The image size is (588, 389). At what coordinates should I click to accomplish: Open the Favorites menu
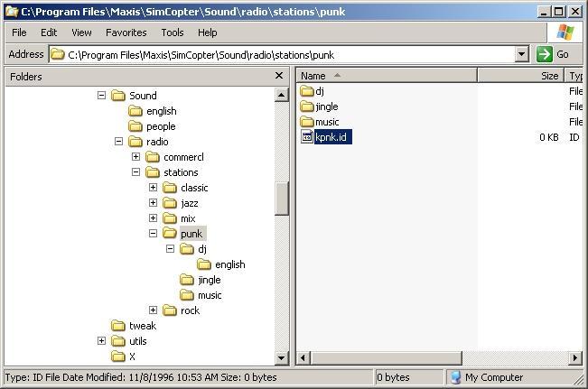click(x=126, y=32)
